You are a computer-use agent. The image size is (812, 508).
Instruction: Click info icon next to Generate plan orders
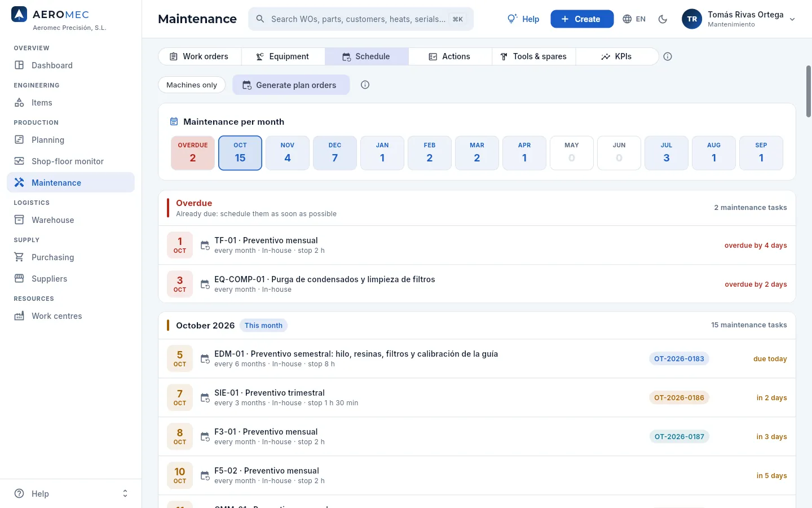tap(365, 85)
